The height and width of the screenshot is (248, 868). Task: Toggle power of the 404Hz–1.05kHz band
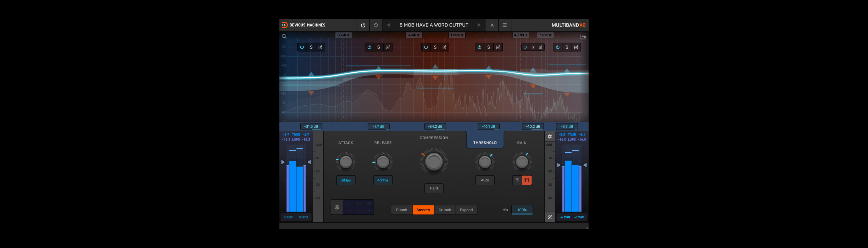coord(426,48)
